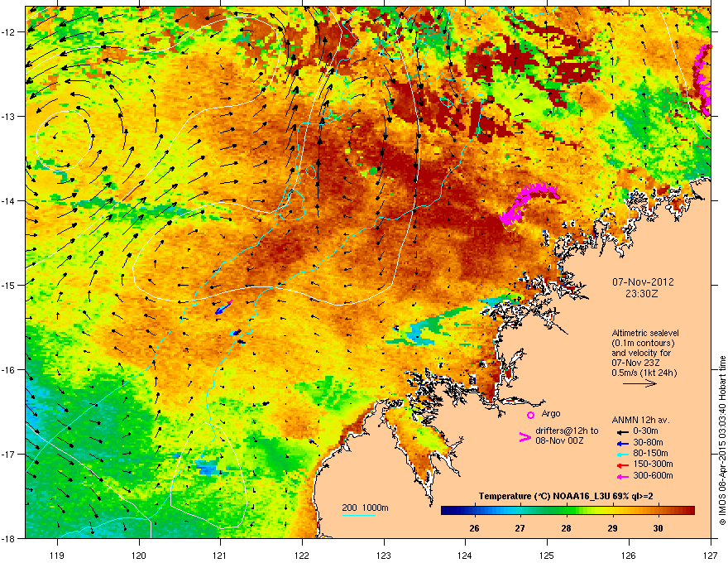Click the '150-300m' depth label
This screenshot has height=563, width=728.
point(653,464)
